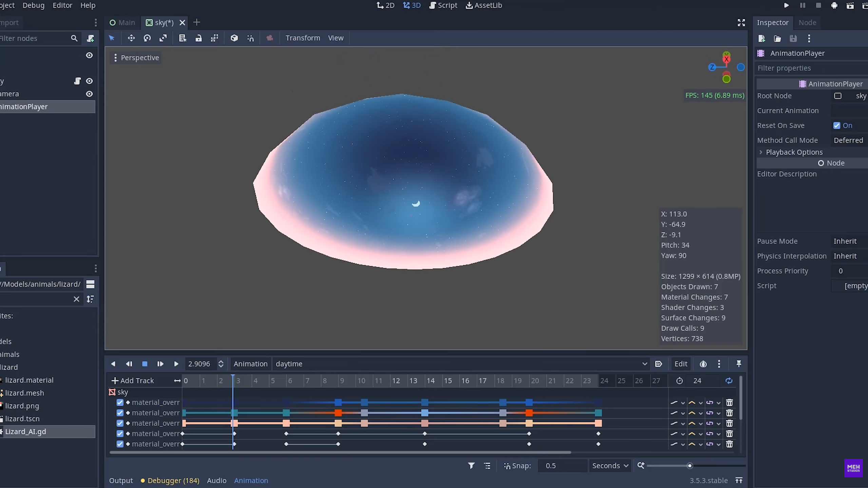
Task: Toggle lock selected object icon
Action: pos(198,38)
